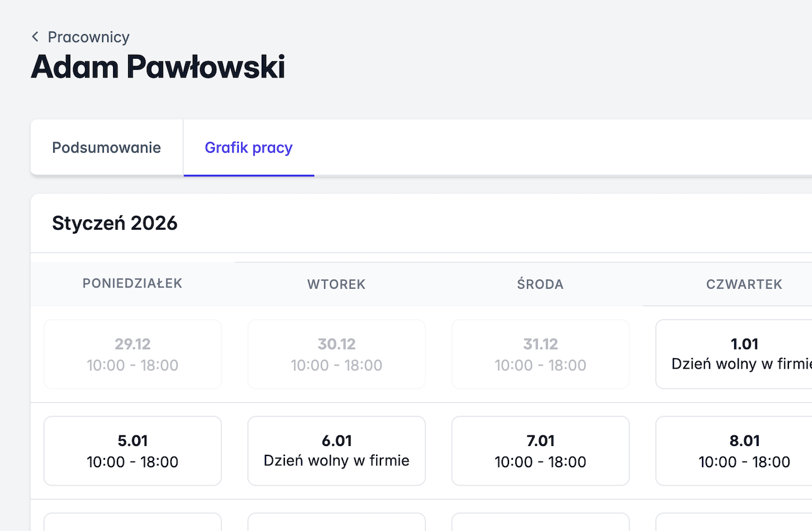Click the Adam Pawłowski employee name heading
Viewport: 812px width, 531px height.
click(158, 67)
